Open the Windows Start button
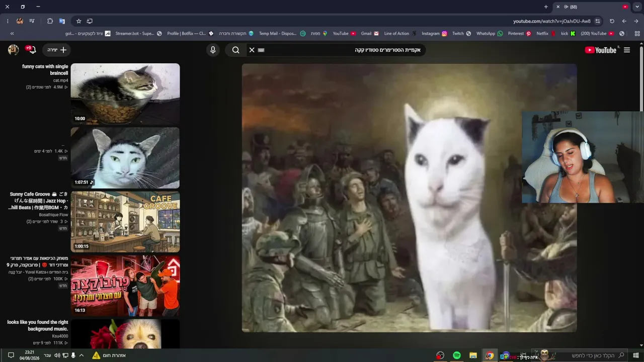 click(636, 355)
